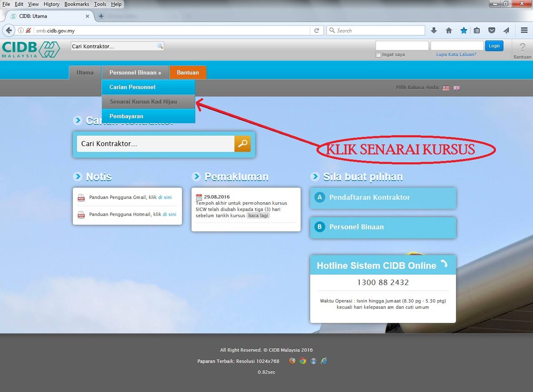Click the Internet Explorer icon in the footer

tap(324, 361)
